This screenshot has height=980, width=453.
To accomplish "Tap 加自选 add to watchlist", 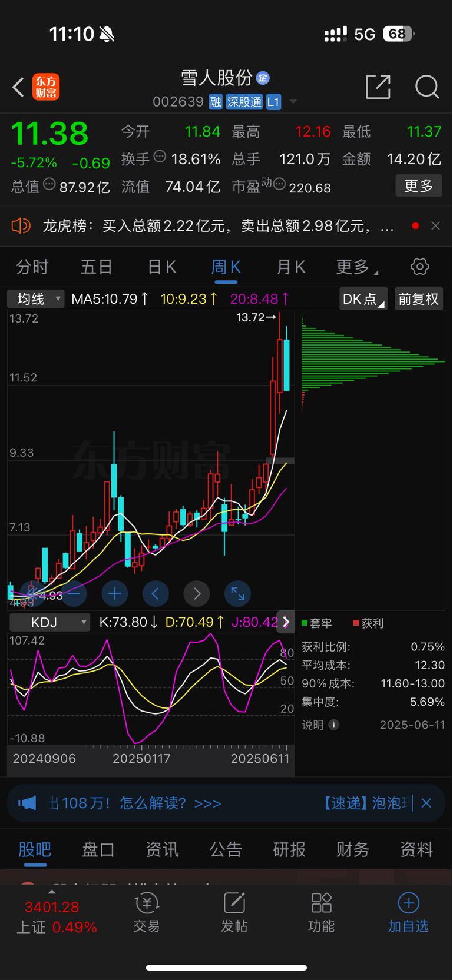I will click(x=408, y=913).
